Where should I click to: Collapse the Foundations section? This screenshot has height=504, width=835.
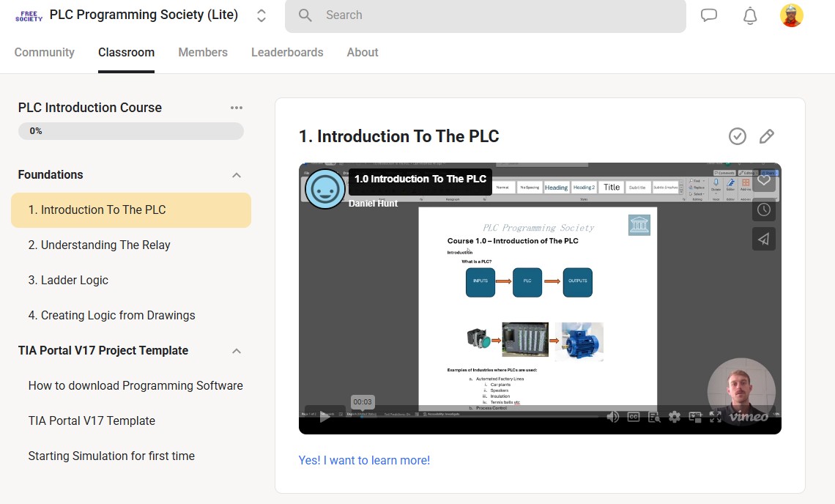click(236, 175)
